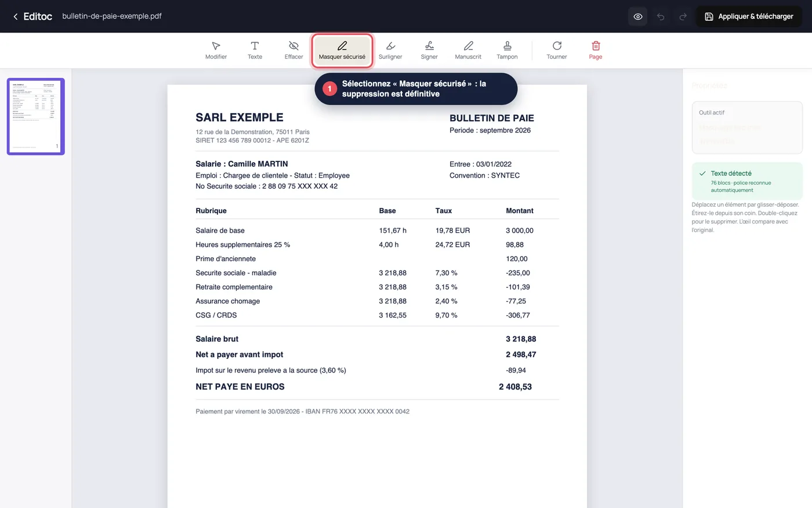This screenshot has width=812, height=508.
Task: Open the Signer tool
Action: pos(429,51)
